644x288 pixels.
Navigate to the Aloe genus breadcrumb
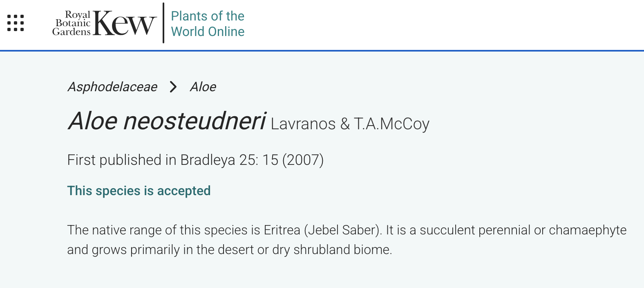(203, 87)
